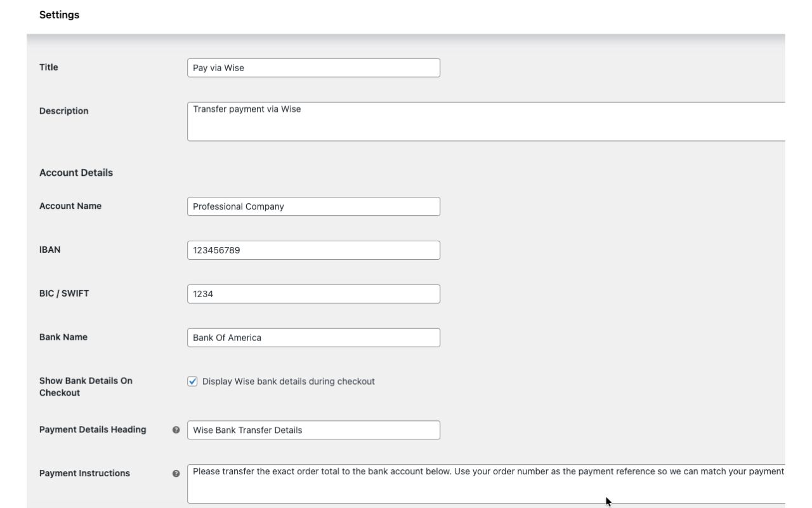Click the Payment Details Heading label

pyautogui.click(x=93, y=429)
